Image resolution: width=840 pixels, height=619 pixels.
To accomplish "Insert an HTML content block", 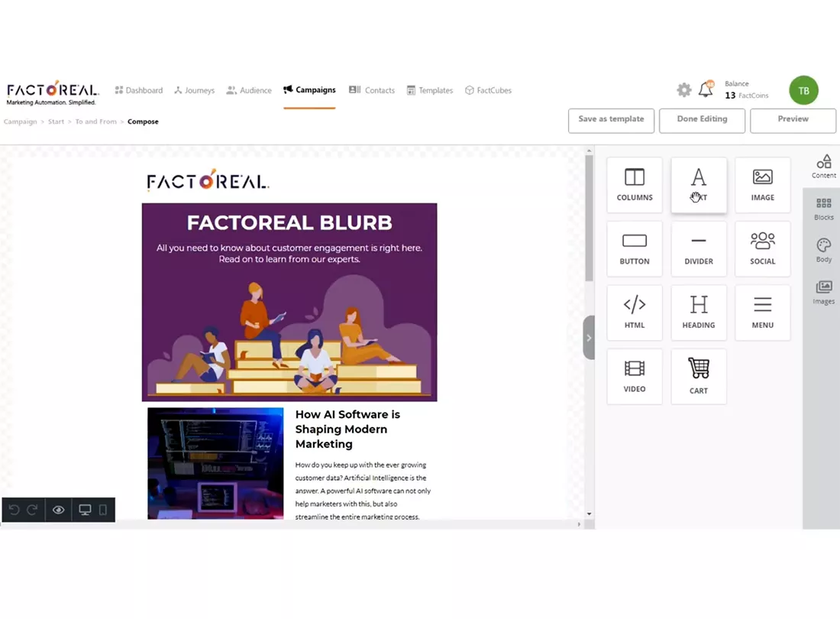I will (635, 313).
